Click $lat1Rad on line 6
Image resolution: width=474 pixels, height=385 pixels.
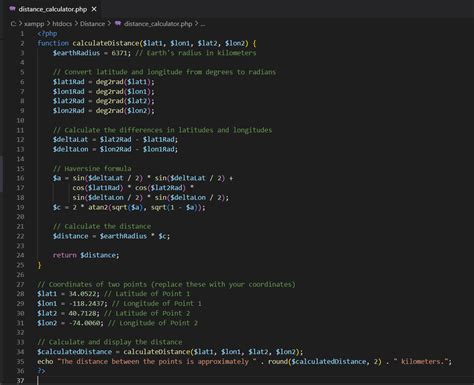pos(69,82)
